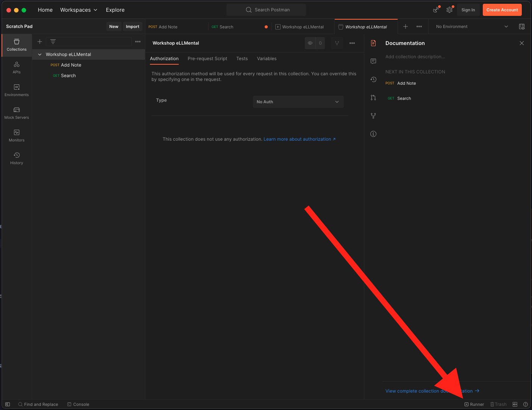This screenshot has height=410, width=532.
Task: Switch to the Authorization tab
Action: pos(164,59)
